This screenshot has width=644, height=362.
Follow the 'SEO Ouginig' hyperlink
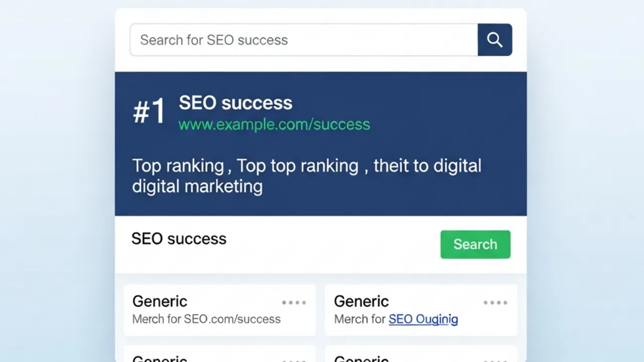(423, 319)
